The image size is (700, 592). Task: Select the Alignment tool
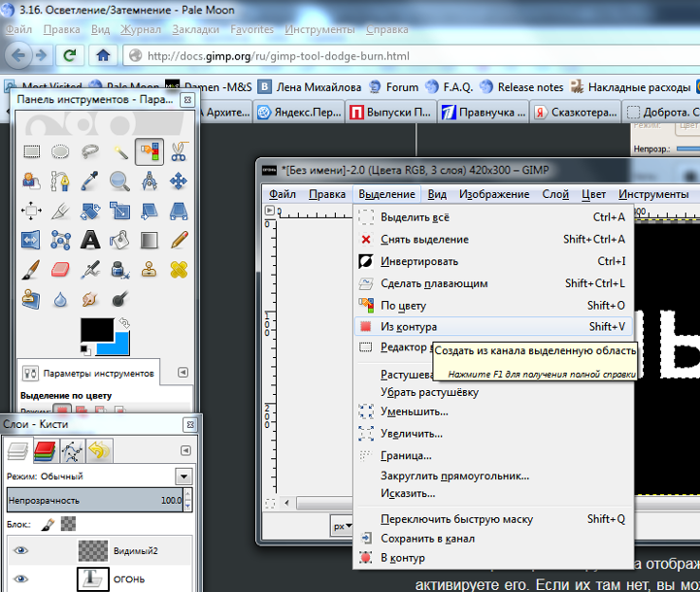(31, 211)
